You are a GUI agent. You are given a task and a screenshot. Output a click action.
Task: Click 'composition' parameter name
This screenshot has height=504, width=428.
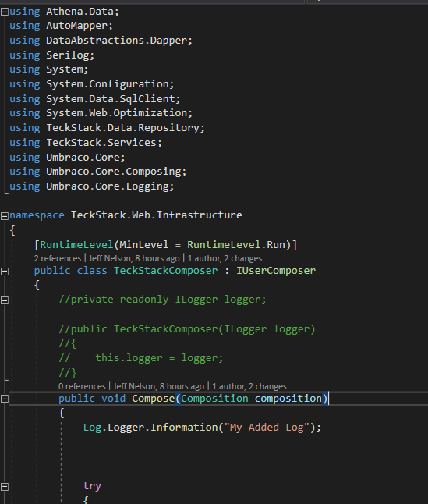point(288,399)
